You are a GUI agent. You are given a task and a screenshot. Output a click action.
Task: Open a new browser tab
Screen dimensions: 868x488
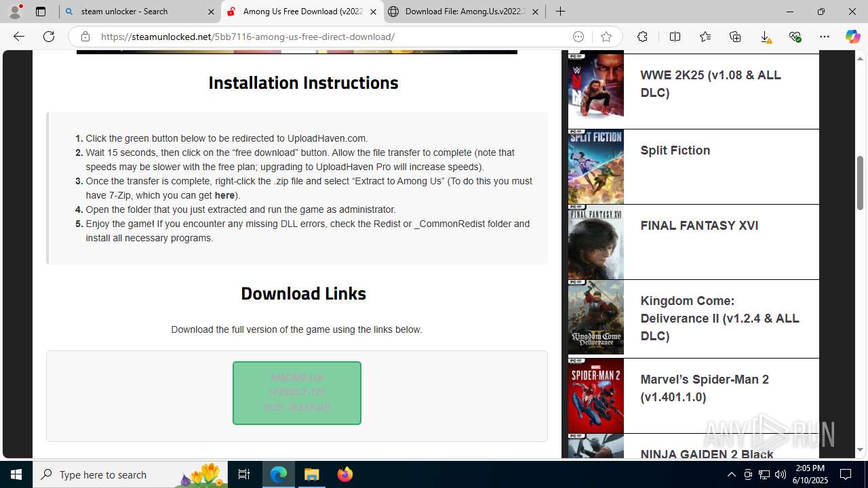(x=560, y=12)
